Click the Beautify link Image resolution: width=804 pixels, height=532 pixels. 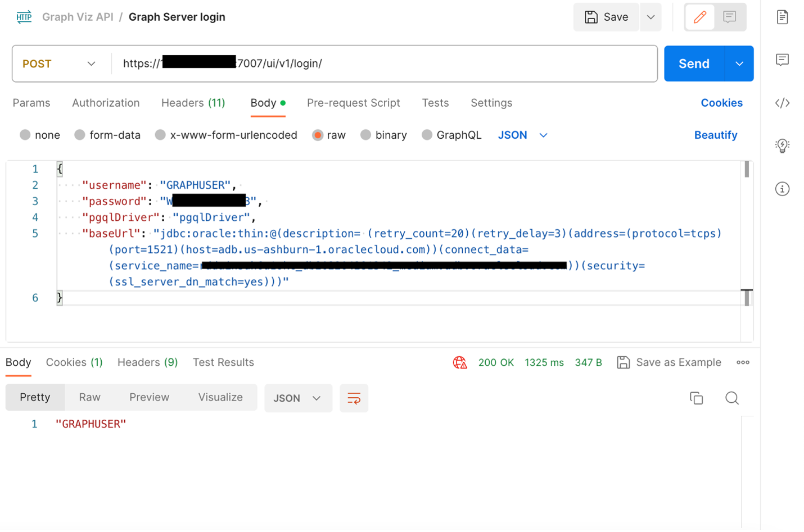click(716, 135)
